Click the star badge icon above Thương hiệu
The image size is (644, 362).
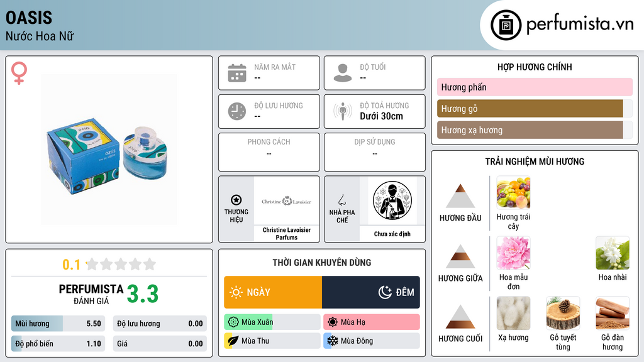pyautogui.click(x=236, y=200)
